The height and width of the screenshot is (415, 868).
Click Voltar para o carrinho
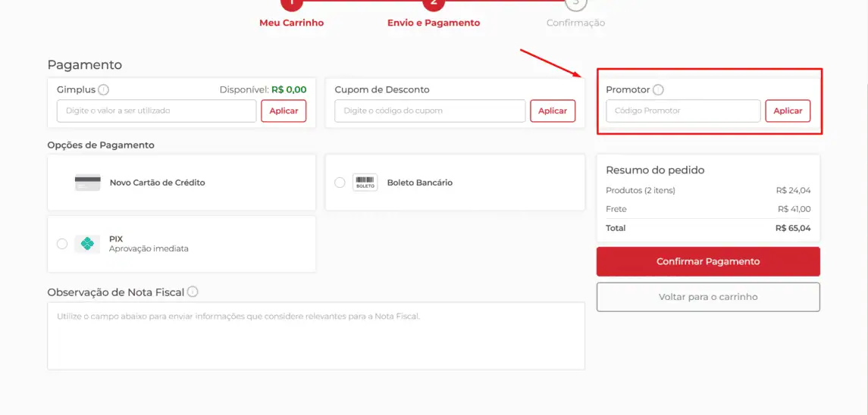click(x=708, y=297)
